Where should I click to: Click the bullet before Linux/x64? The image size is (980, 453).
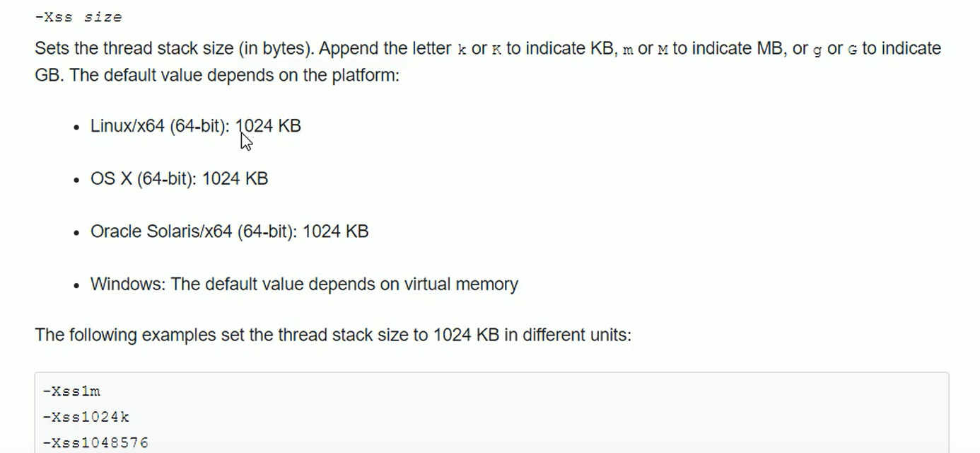point(77,127)
